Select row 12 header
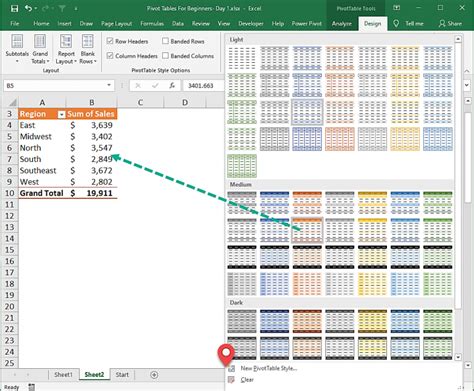Viewport: 474px width, 391px height. click(x=9, y=216)
